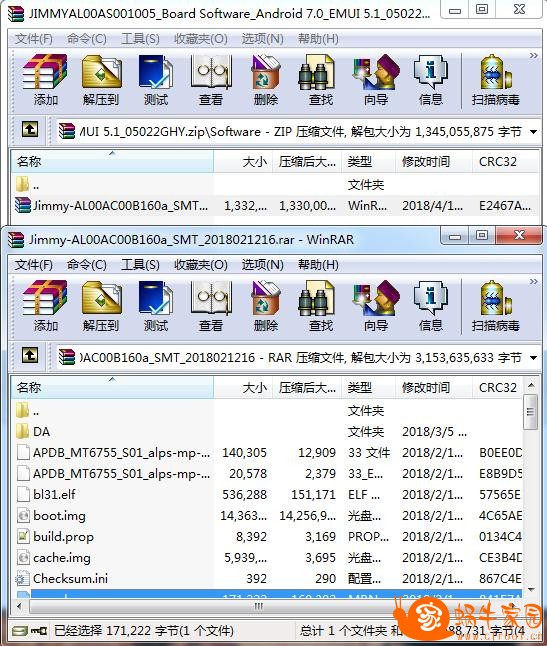The width and height of the screenshot is (547, 646).
Task: Click Up one level icon in top window
Action: coord(30,129)
